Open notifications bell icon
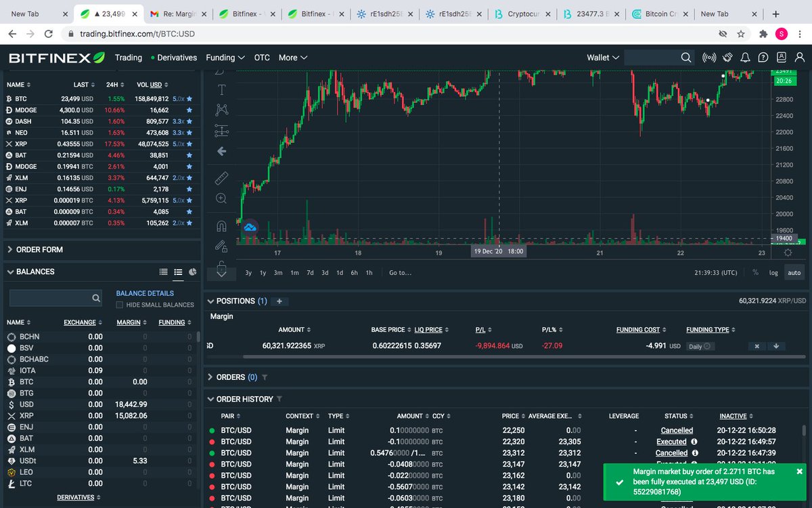The height and width of the screenshot is (508, 812). [x=746, y=58]
